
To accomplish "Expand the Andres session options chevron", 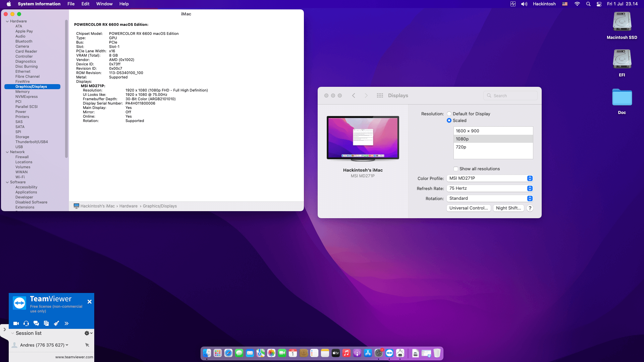I will pyautogui.click(x=67, y=345).
